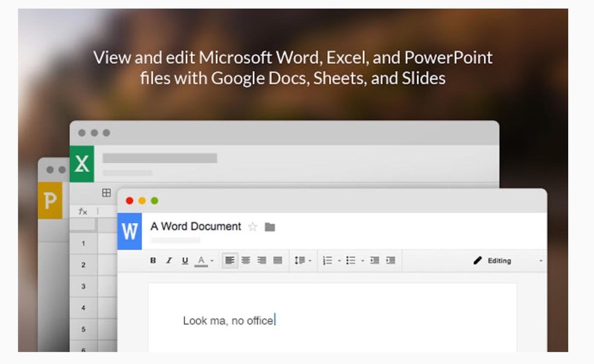Open the text color picker
594x364 pixels.
201,261
